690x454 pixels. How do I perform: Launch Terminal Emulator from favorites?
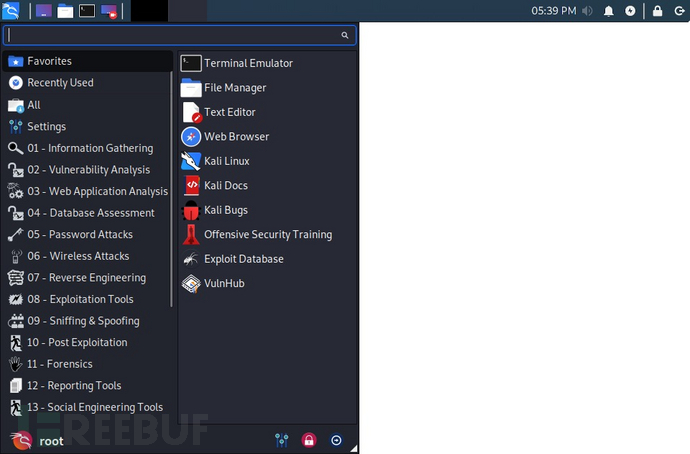point(267,63)
